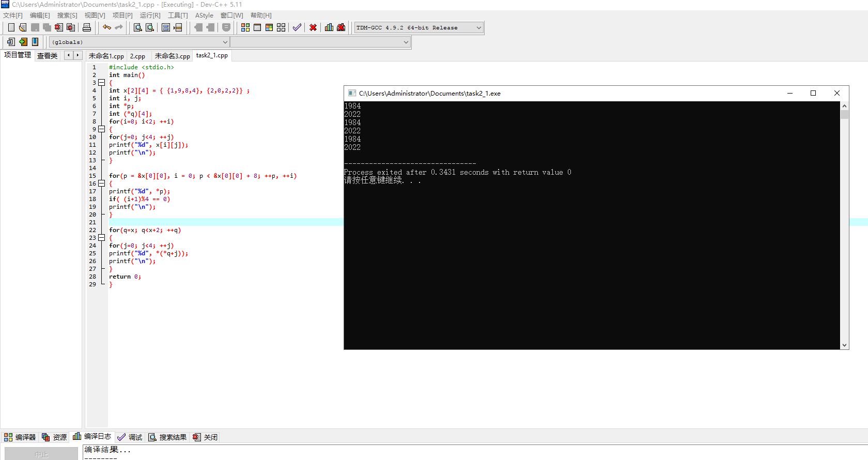Viewport: 868px width, 460px height.
Task: Click the console window scrollbar down arrow
Action: click(845, 345)
